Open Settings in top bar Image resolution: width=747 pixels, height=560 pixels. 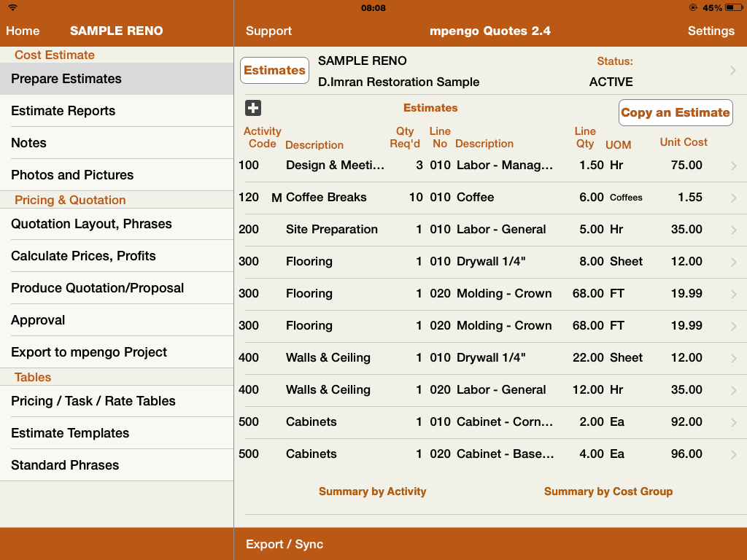(711, 31)
